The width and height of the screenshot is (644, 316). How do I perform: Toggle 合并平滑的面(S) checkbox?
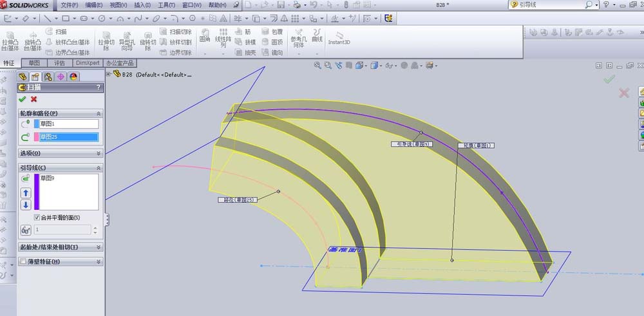[x=37, y=218]
